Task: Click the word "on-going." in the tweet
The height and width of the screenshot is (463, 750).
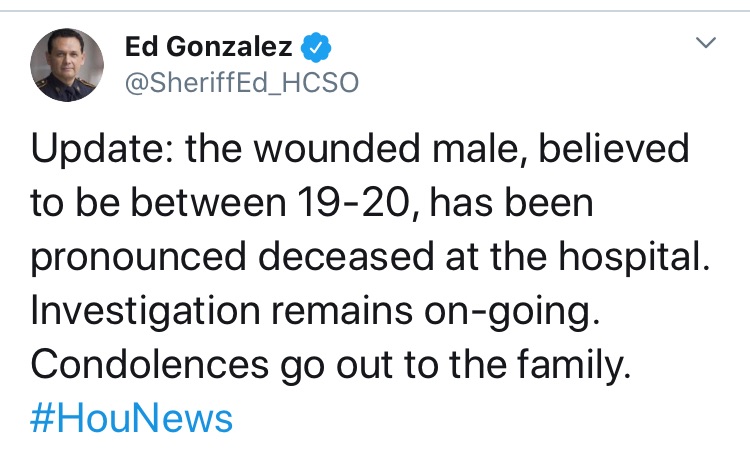Action: click(x=512, y=311)
